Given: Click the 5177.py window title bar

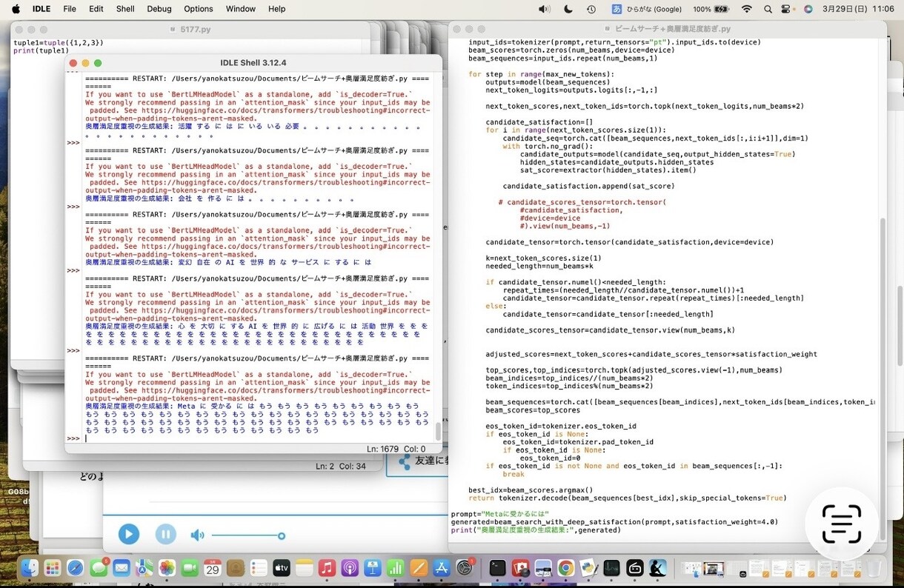Looking at the screenshot, I should coord(194,29).
